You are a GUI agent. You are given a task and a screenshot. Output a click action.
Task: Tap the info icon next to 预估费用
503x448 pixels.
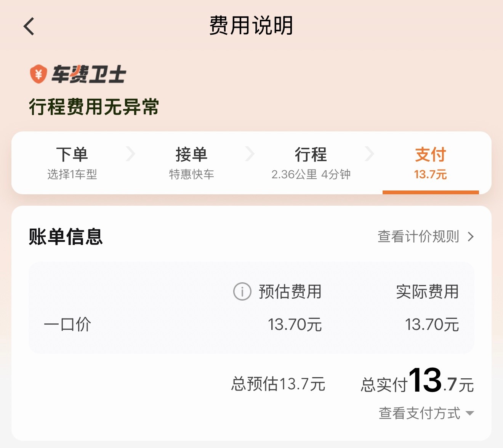(x=241, y=292)
